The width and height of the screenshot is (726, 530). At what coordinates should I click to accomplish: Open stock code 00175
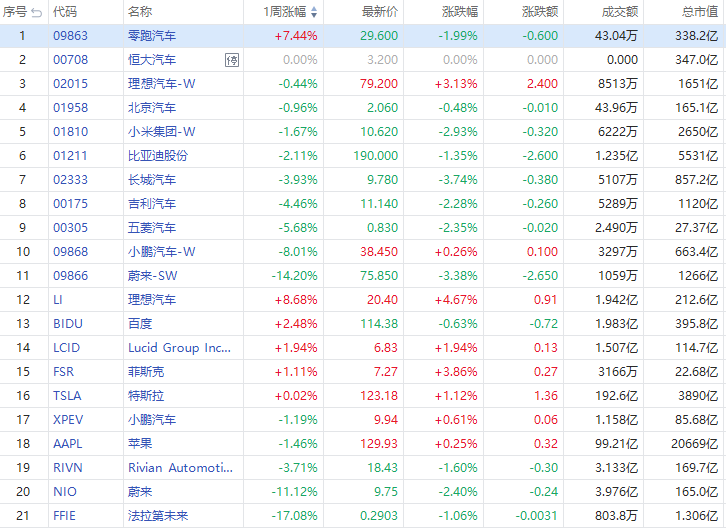coord(70,204)
